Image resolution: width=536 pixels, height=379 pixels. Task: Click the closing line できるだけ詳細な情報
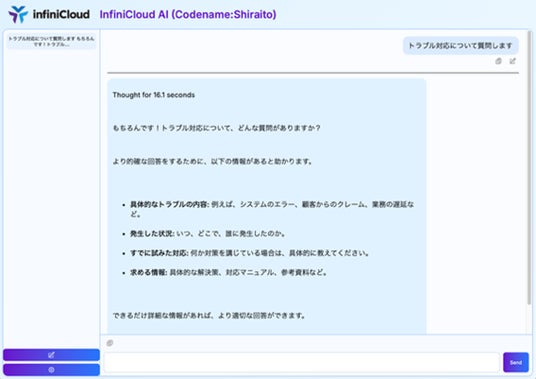point(209,315)
